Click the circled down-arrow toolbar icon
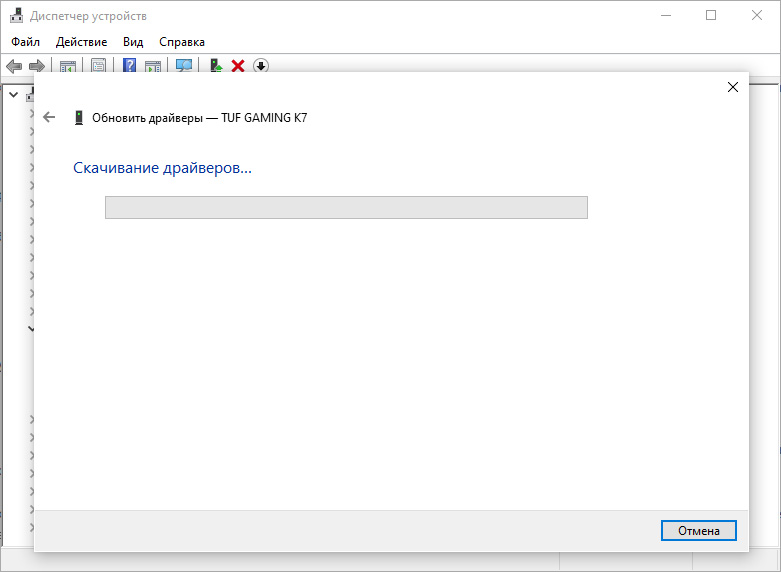The width and height of the screenshot is (781, 572). click(261, 66)
